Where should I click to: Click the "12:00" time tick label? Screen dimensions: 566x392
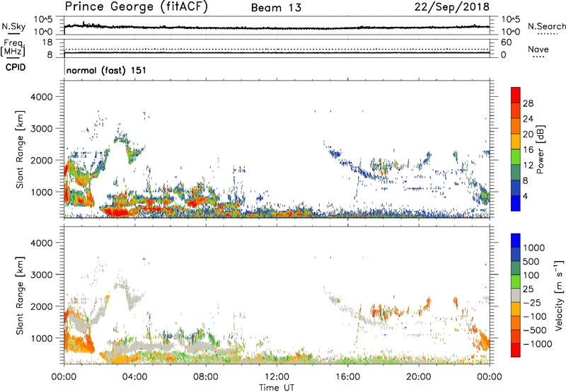tap(277, 376)
